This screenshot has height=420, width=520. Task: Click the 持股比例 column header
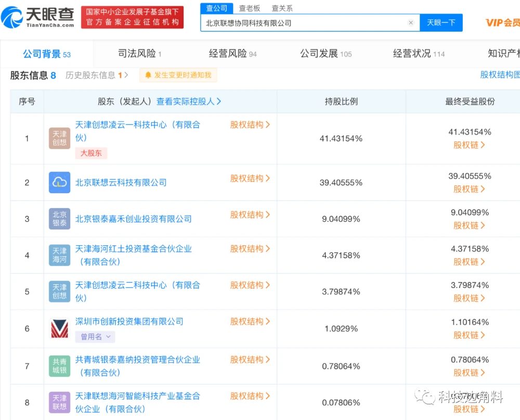[x=341, y=101]
